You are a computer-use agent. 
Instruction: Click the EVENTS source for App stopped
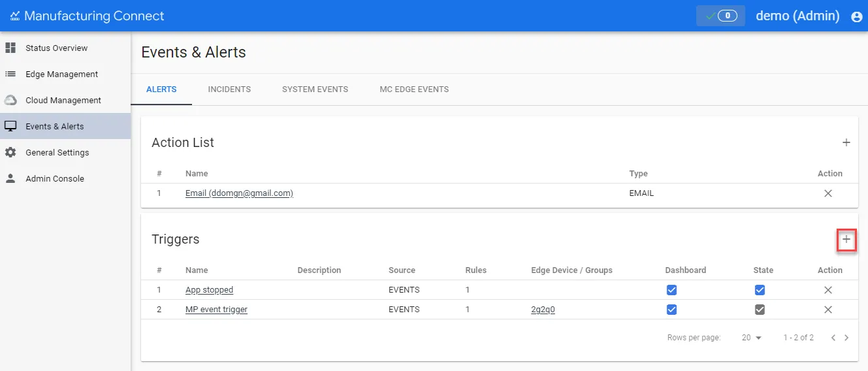coord(404,290)
